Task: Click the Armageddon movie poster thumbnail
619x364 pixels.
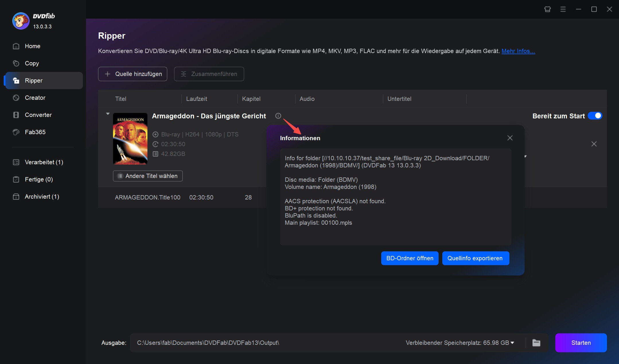Action: [x=130, y=139]
